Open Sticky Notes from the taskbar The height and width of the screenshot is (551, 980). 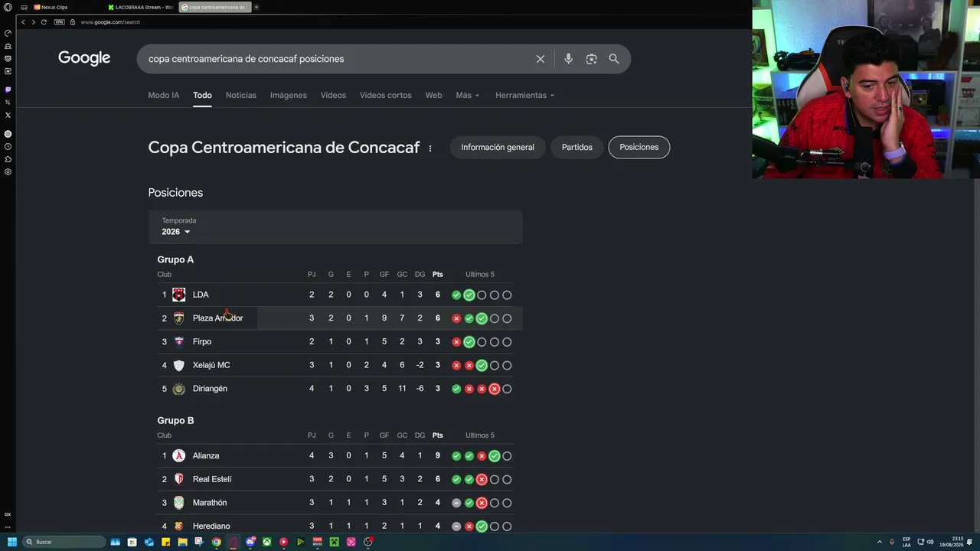(x=165, y=542)
